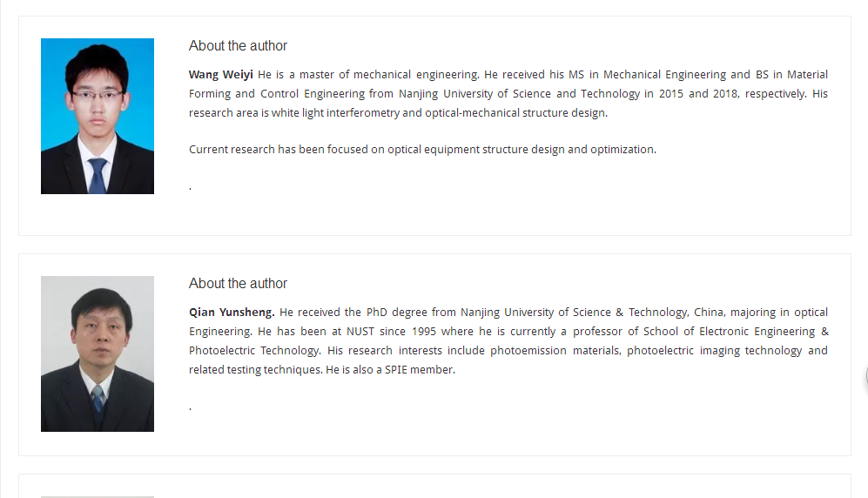This screenshot has width=868, height=498.
Task: Click the text 'Photoelectric Technology' in Qian's biography
Action: coord(253,351)
